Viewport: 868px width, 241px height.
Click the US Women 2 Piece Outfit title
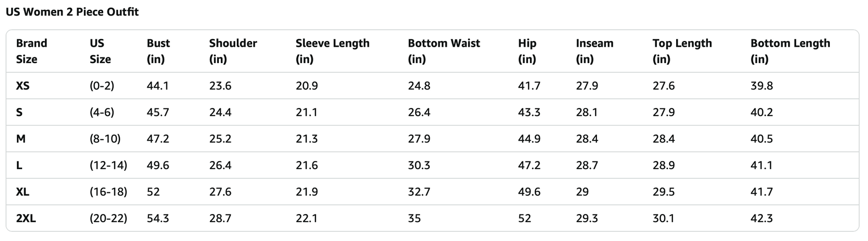[72, 12]
